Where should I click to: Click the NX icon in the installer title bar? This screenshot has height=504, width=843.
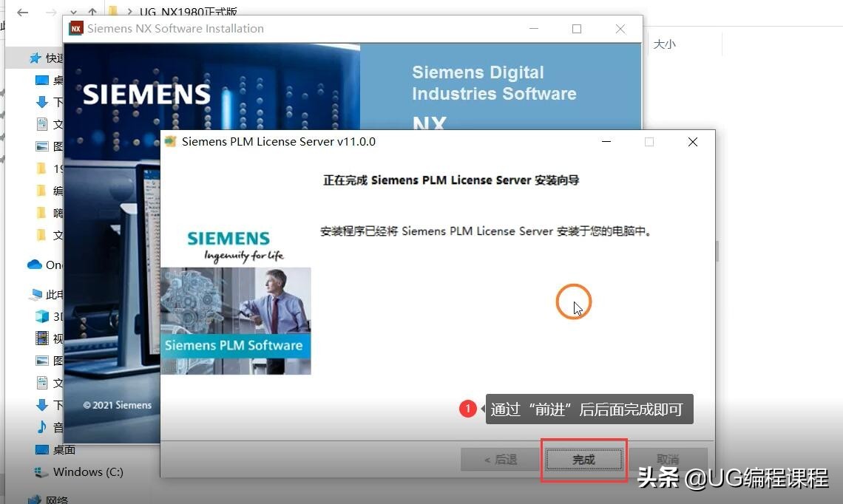[75, 28]
